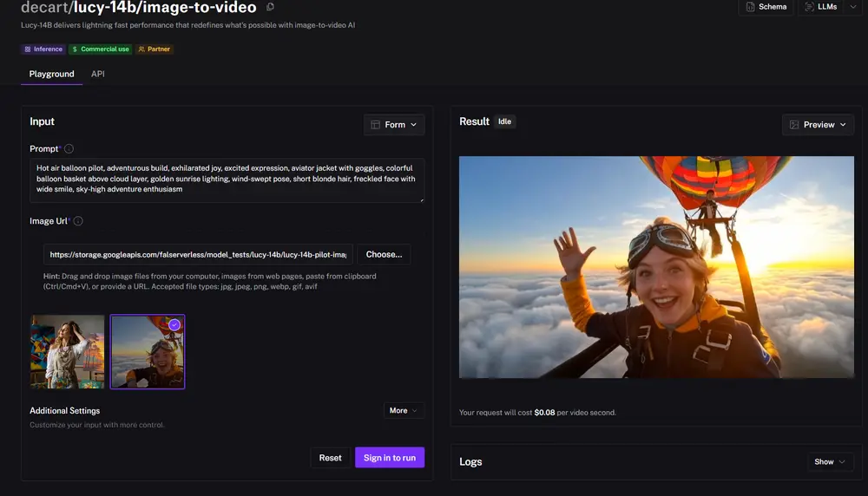The image size is (868, 496).
Task: Expand More additional settings
Action: pos(404,411)
